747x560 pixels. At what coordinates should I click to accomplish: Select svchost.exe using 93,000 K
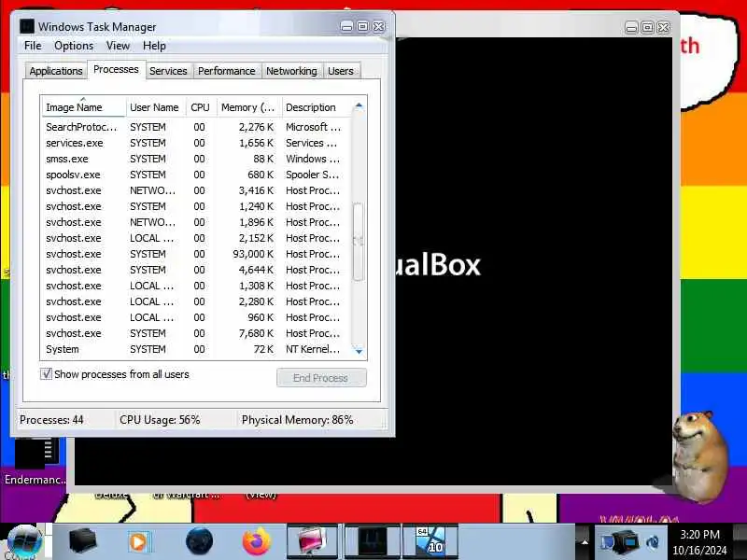click(195, 254)
